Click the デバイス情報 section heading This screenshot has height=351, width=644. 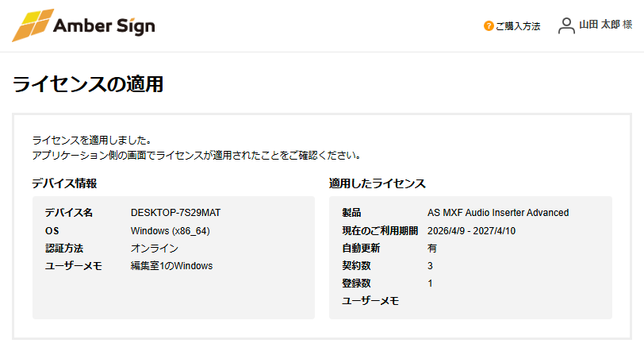64,183
